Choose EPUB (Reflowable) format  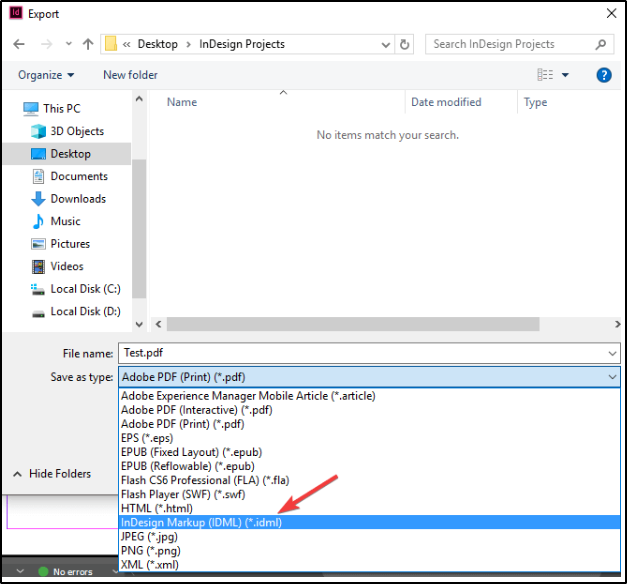click(x=370, y=466)
